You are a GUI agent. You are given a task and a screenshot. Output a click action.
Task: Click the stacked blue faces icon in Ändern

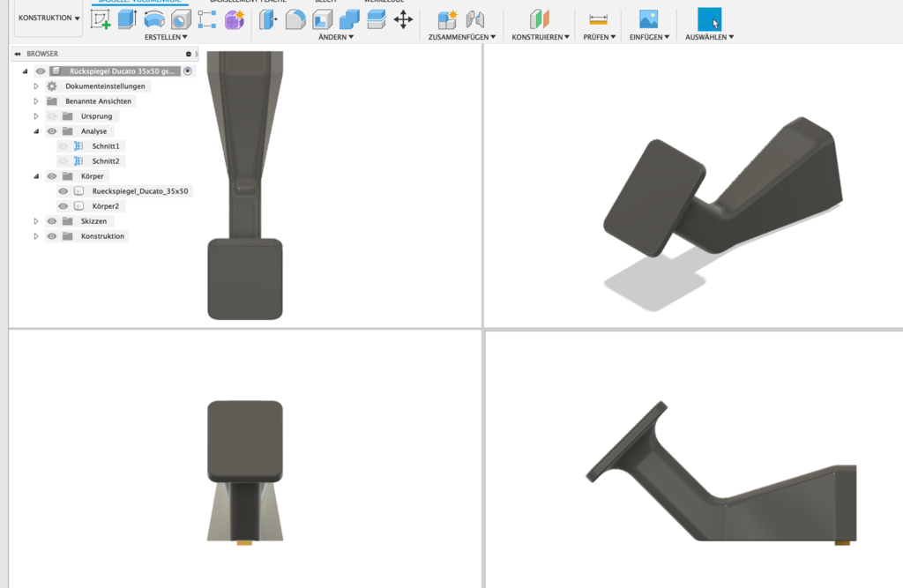coord(376,19)
